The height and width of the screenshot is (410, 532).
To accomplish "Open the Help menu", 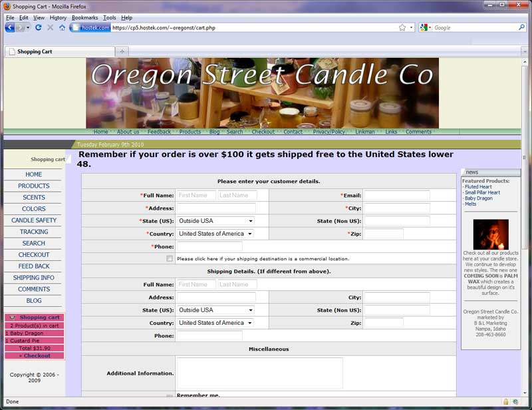I will [126, 18].
